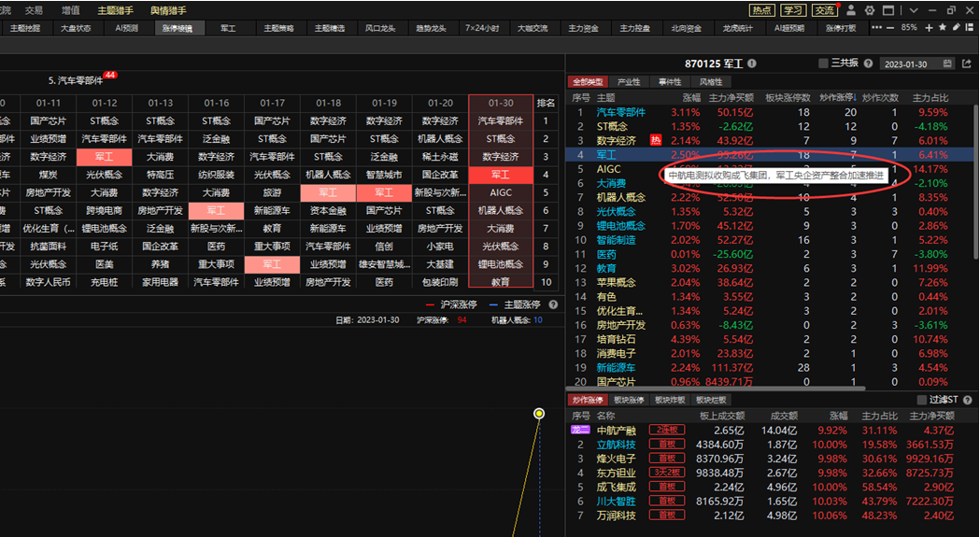Click the 学习 button
The width and height of the screenshot is (980, 537).
coord(792,10)
